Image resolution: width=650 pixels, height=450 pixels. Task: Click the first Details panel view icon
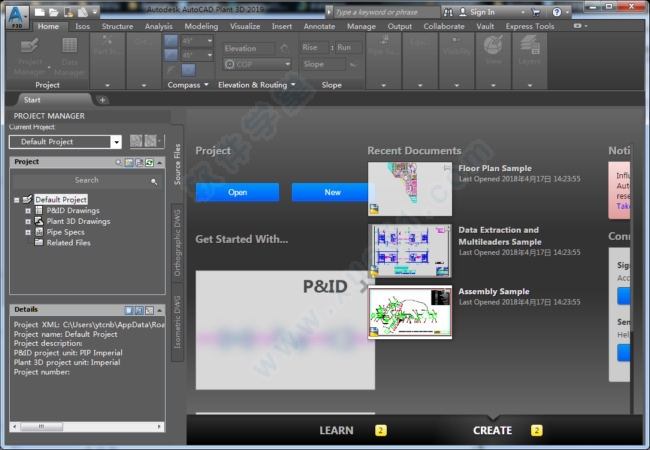pyautogui.click(x=129, y=310)
